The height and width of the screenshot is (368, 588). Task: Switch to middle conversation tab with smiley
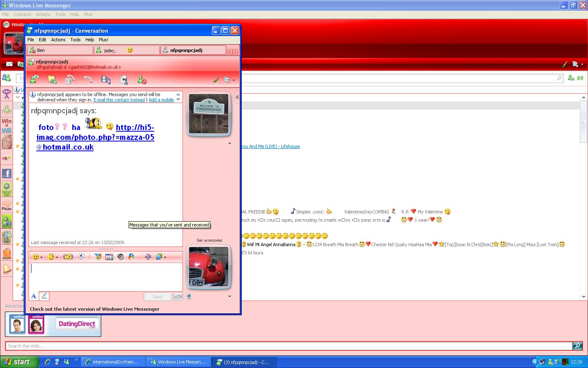127,50
